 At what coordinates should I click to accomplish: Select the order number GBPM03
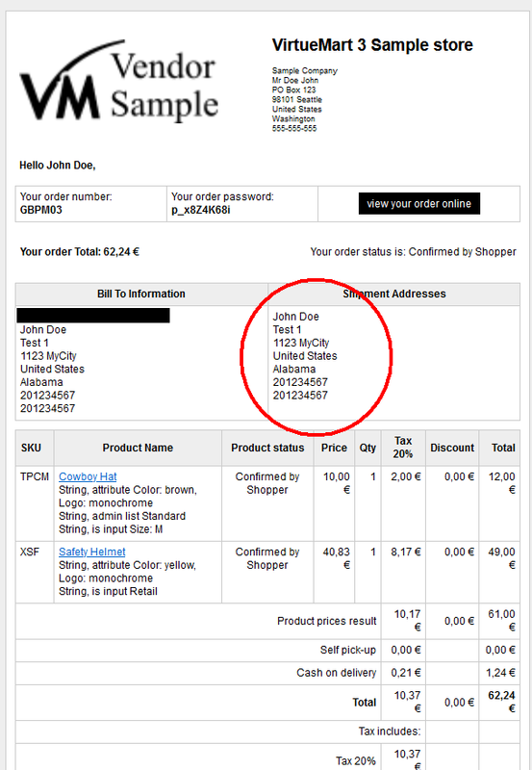(40, 210)
